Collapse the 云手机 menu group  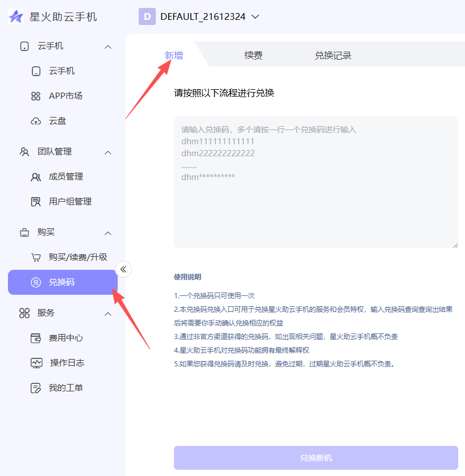click(108, 47)
